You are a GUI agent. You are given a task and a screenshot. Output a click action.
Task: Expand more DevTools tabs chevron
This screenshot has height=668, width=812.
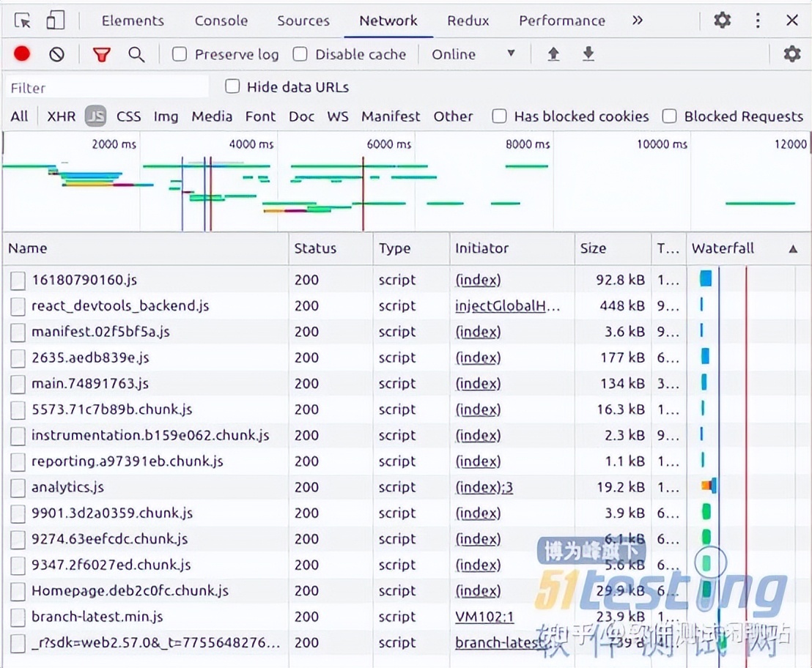click(x=637, y=21)
